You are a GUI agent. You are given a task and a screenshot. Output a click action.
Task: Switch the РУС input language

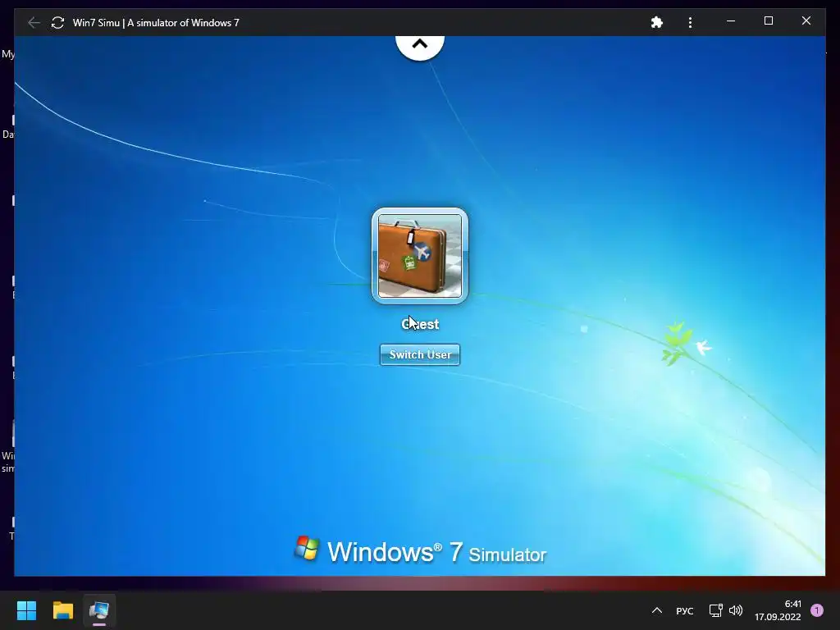pyautogui.click(x=685, y=610)
